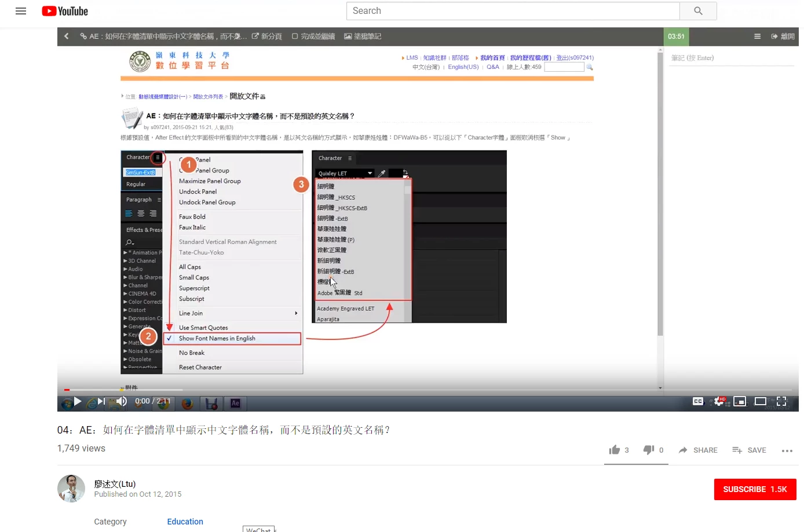Seek on the video progress bar

click(x=427, y=390)
